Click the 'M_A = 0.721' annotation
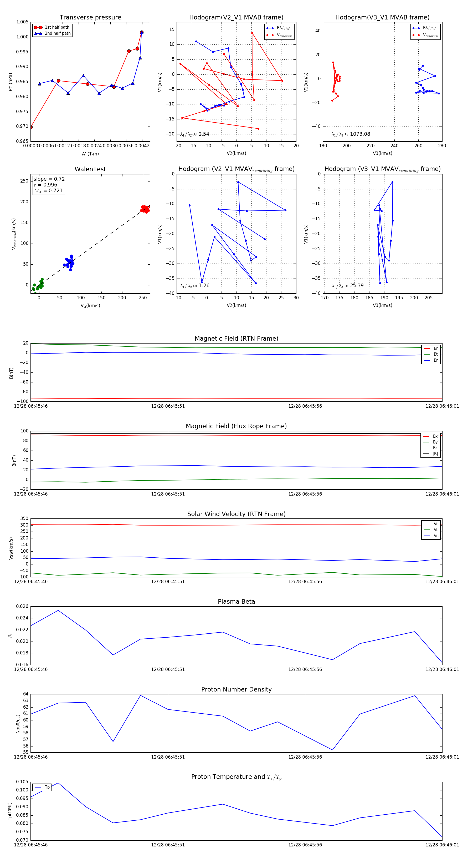Screen dimensions: 473x868 [x=48, y=191]
